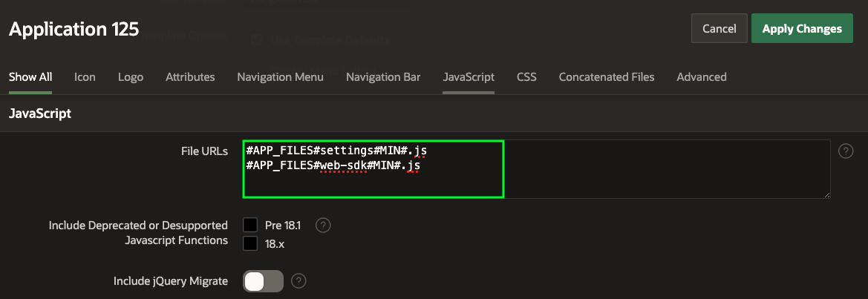Open the CSS tab
Image resolution: width=868 pixels, height=299 pixels.
(x=526, y=77)
